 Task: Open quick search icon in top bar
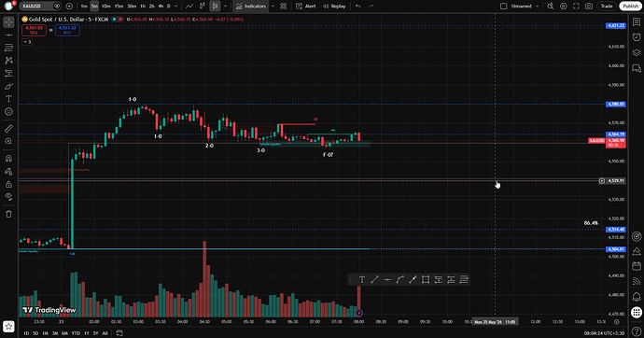(551, 7)
